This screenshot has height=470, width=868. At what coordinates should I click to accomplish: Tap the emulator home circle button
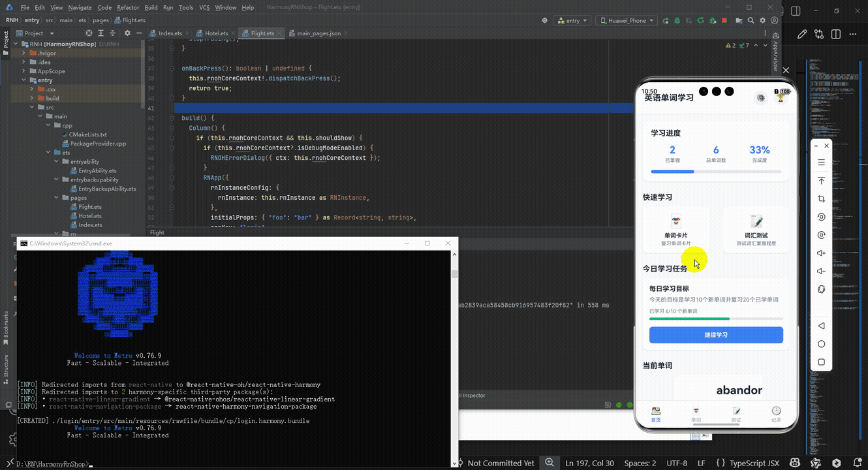822,344
